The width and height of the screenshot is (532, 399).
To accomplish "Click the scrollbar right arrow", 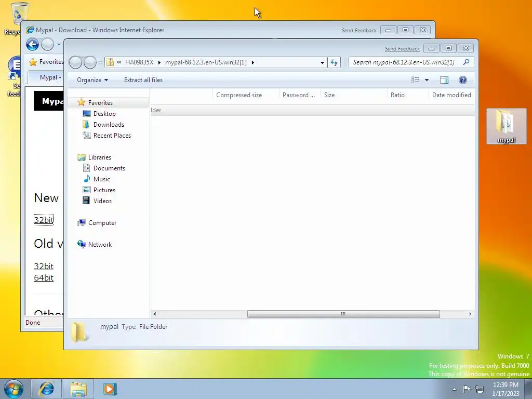I will pos(470,314).
